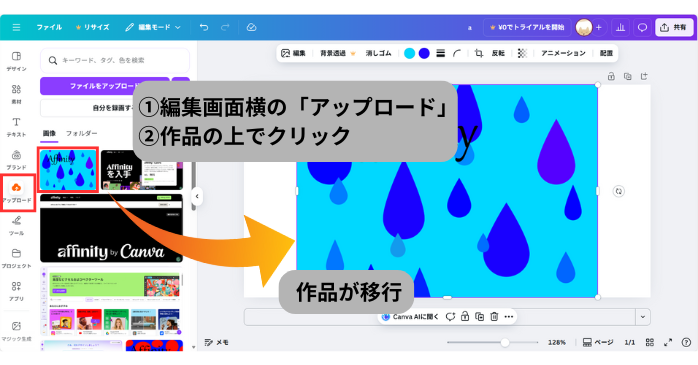
Task: Open the cyan color swatch
Action: 410,53
